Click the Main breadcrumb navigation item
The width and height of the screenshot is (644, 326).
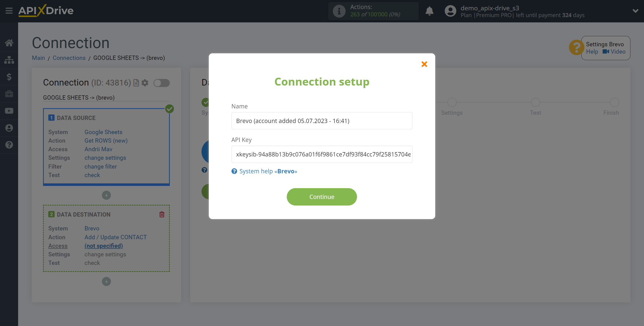coord(39,58)
